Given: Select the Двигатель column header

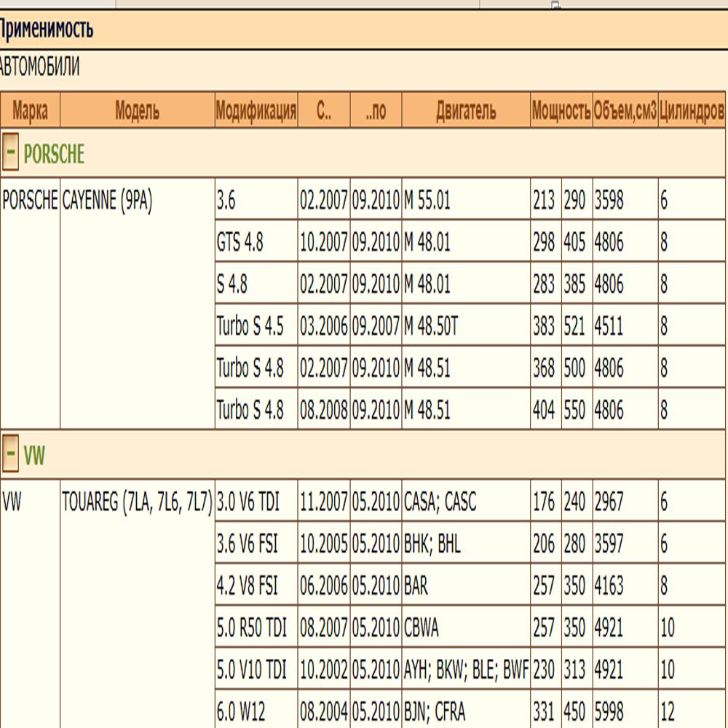Looking at the screenshot, I should pos(466,111).
